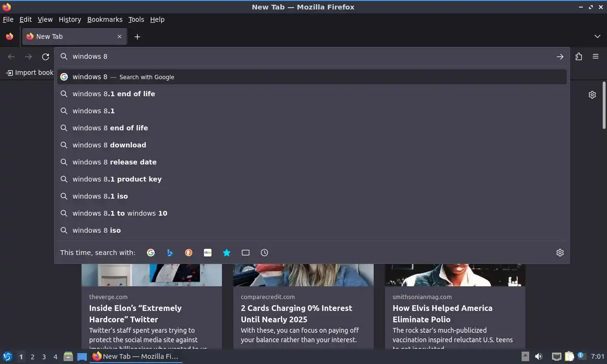Show the desktop from taskbar icon
The width and height of the screenshot is (607, 364).
tap(82, 356)
